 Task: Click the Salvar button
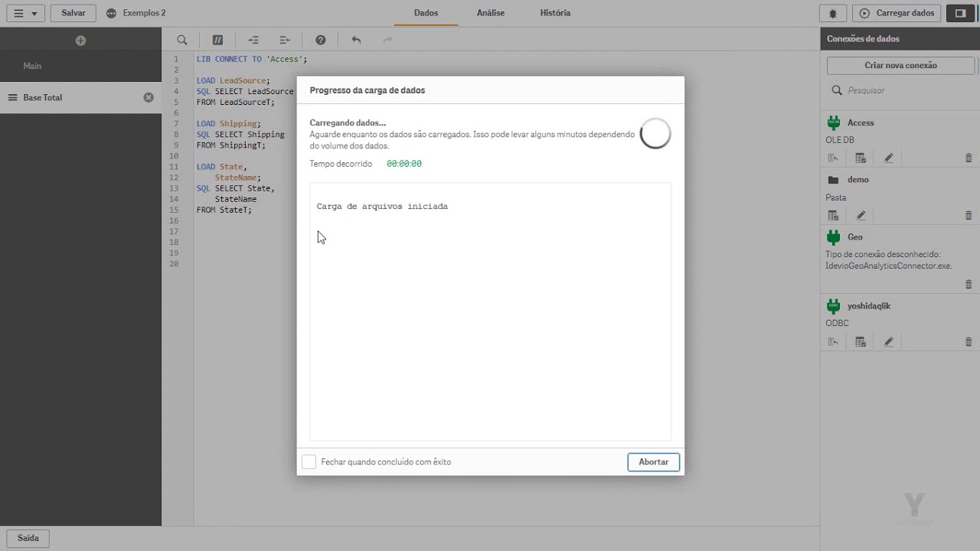click(73, 13)
